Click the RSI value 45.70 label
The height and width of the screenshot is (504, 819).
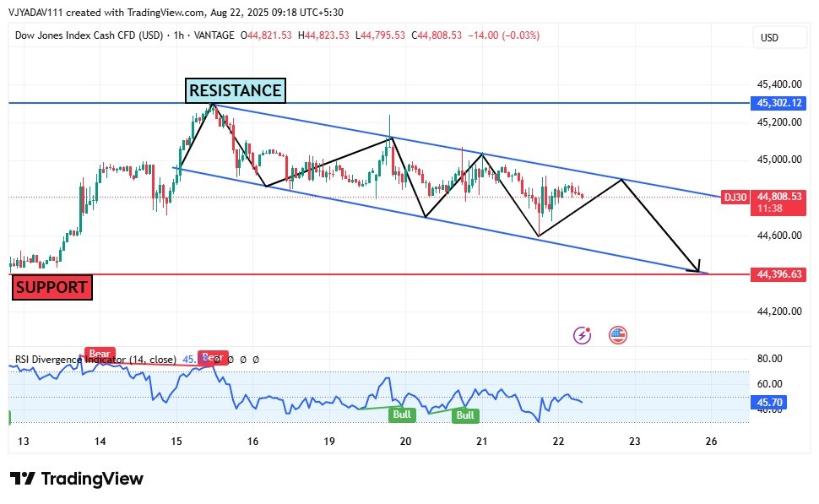click(770, 403)
